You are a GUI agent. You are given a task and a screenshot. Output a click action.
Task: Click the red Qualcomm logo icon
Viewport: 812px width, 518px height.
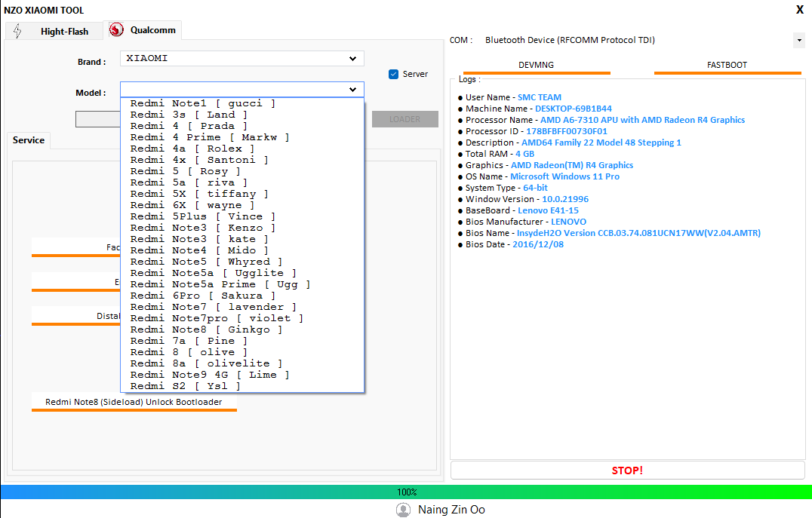point(116,30)
